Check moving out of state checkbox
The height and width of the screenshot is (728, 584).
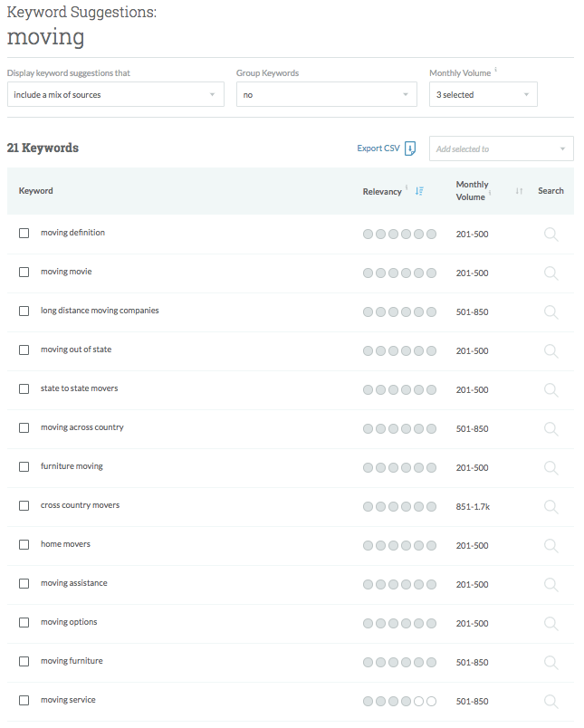24,350
